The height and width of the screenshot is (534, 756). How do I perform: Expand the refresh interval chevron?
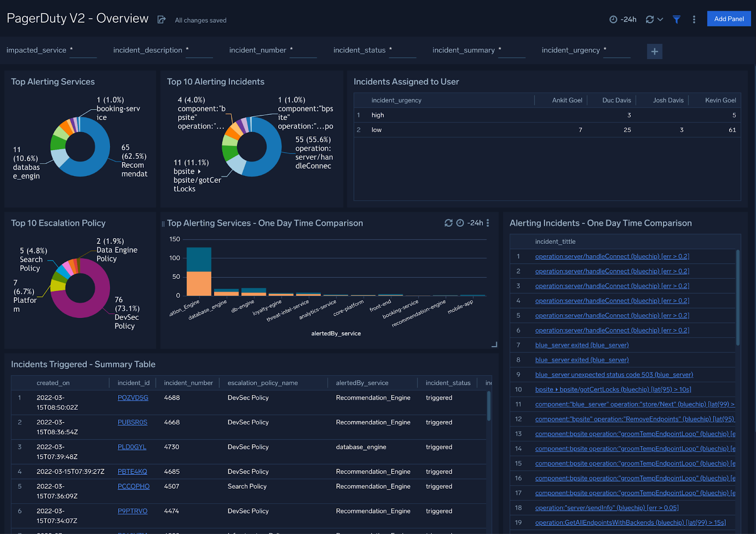pos(661,19)
